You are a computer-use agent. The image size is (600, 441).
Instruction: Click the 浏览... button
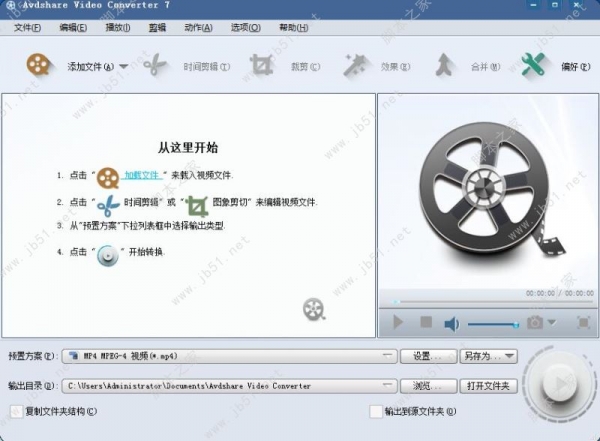428,386
